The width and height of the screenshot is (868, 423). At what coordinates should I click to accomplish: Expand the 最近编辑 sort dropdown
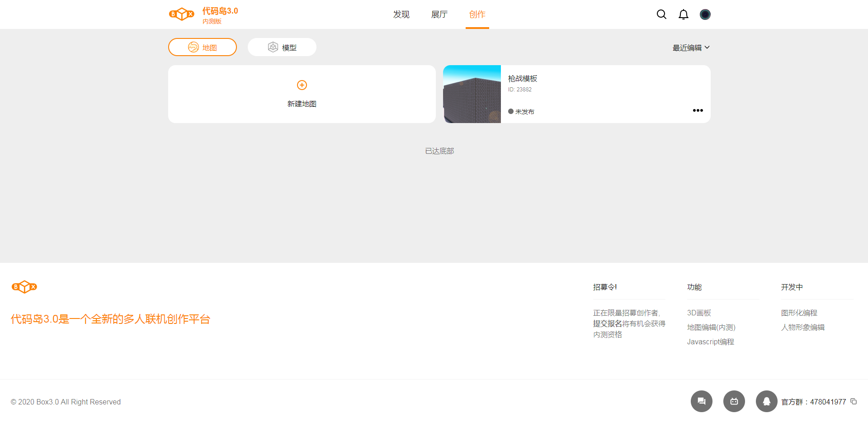691,48
